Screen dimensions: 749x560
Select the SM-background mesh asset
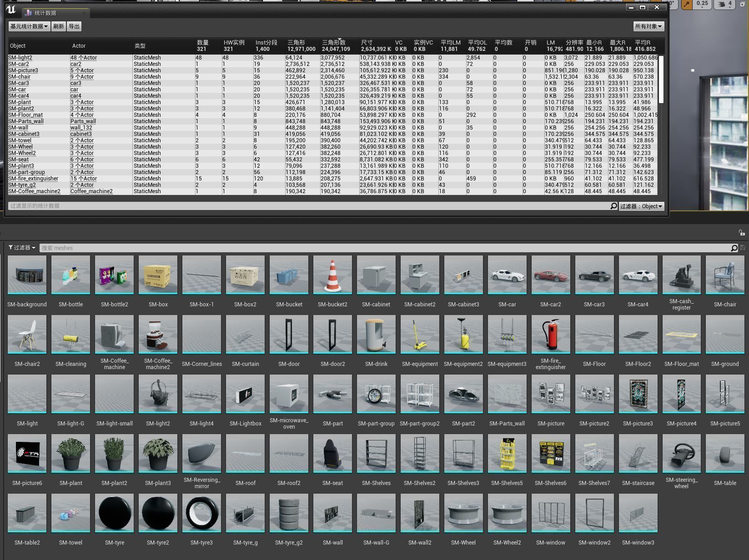(x=27, y=275)
